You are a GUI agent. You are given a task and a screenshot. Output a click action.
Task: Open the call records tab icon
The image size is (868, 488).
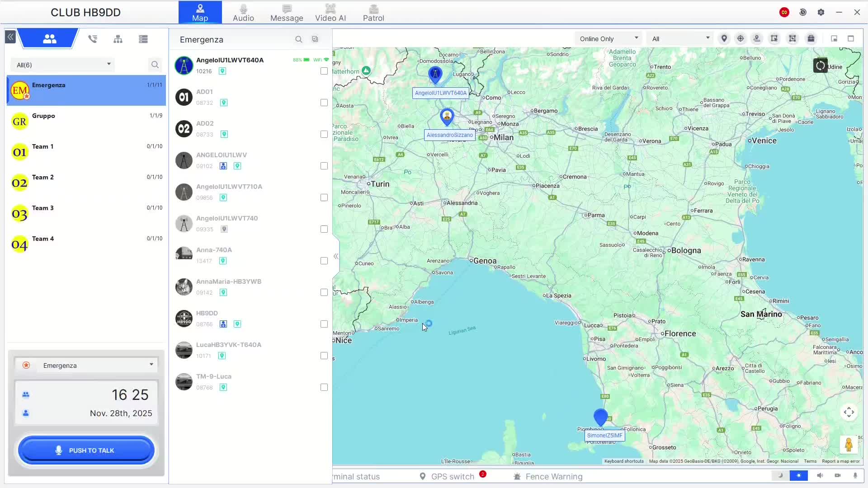(93, 39)
